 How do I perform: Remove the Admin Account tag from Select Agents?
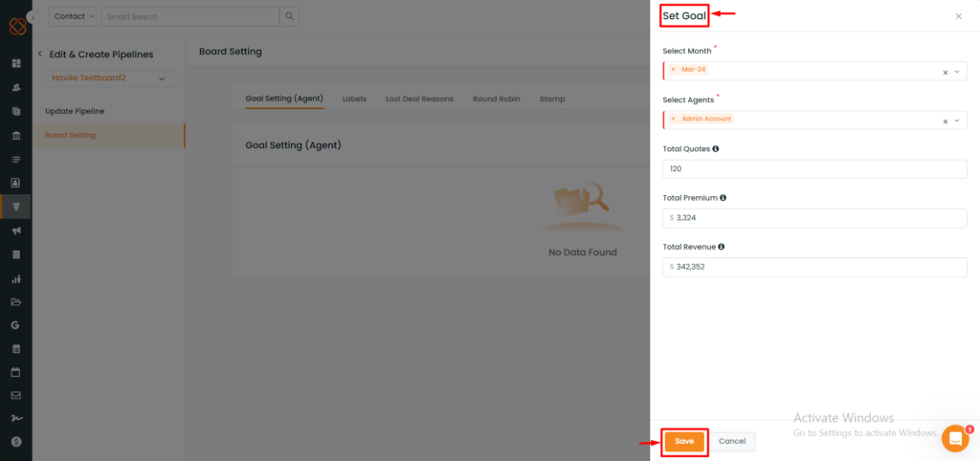(673, 119)
